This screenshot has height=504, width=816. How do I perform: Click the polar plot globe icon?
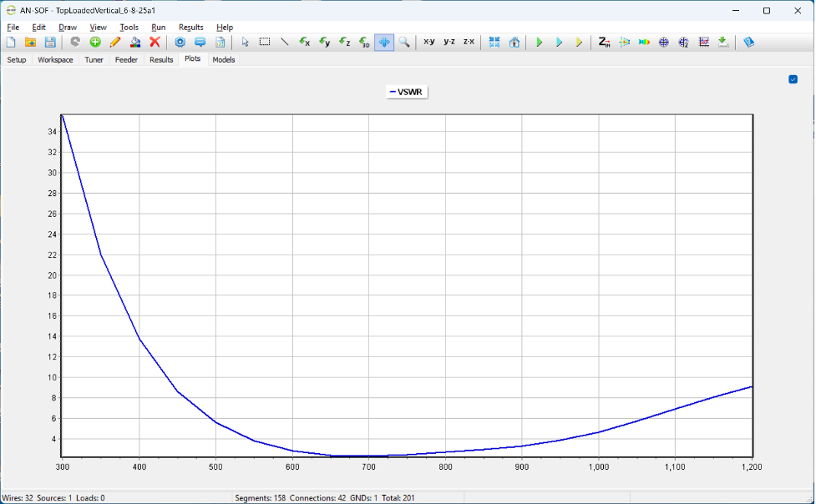pos(663,42)
